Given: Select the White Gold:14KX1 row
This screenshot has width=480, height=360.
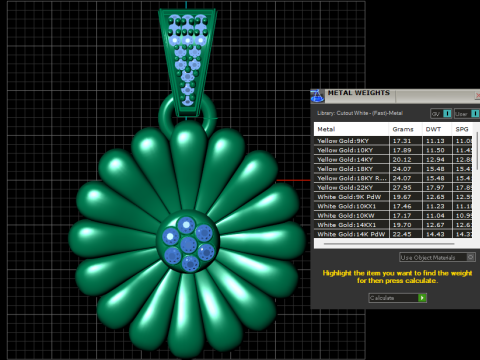Looking at the screenshot, I should (393, 225).
